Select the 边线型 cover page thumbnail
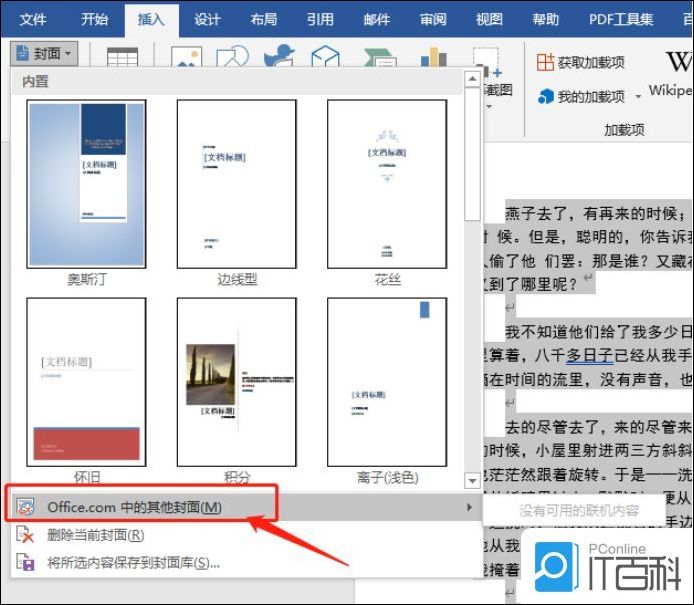The image size is (694, 605). pyautogui.click(x=237, y=184)
